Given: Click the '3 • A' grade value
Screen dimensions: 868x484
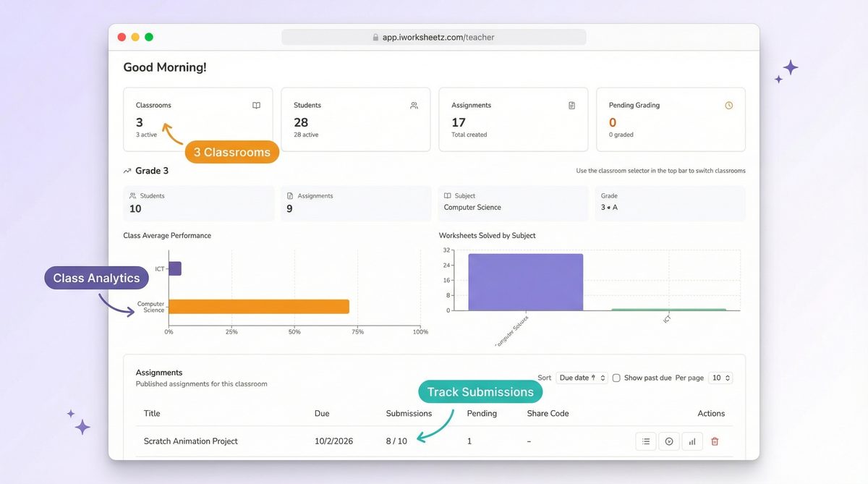Looking at the screenshot, I should coord(610,208).
